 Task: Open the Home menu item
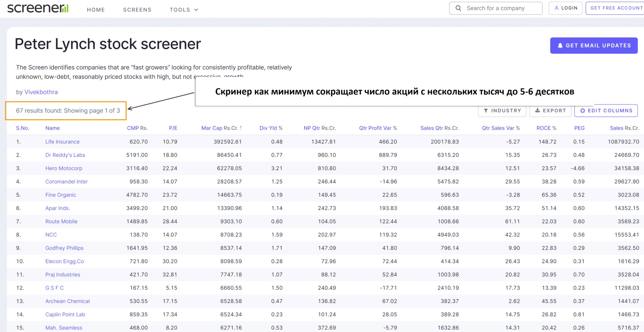(x=96, y=9)
